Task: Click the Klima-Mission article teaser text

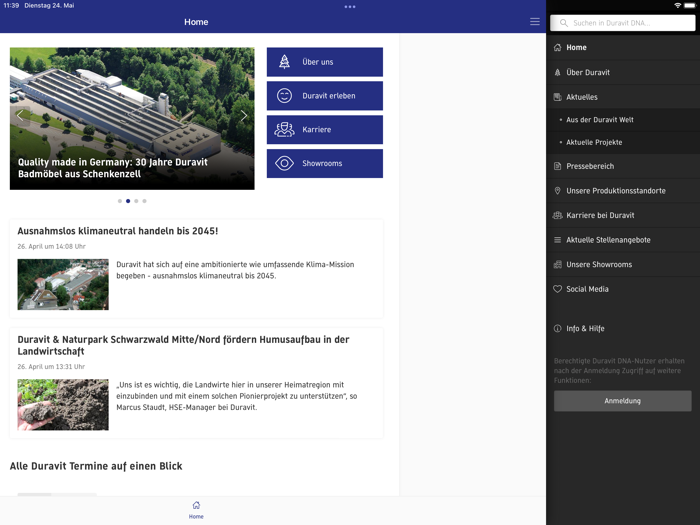Action: (x=235, y=270)
